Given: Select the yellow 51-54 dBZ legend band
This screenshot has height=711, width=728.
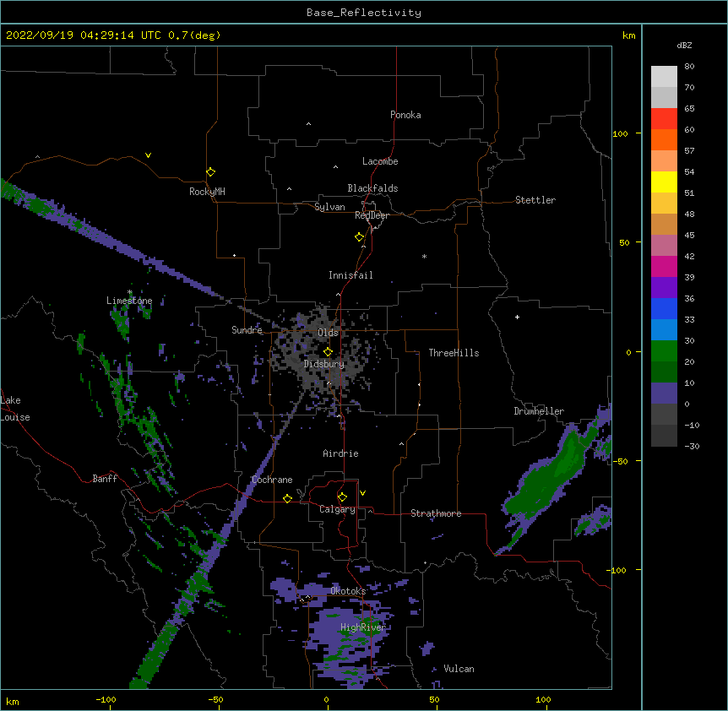Looking at the screenshot, I should pos(664,182).
